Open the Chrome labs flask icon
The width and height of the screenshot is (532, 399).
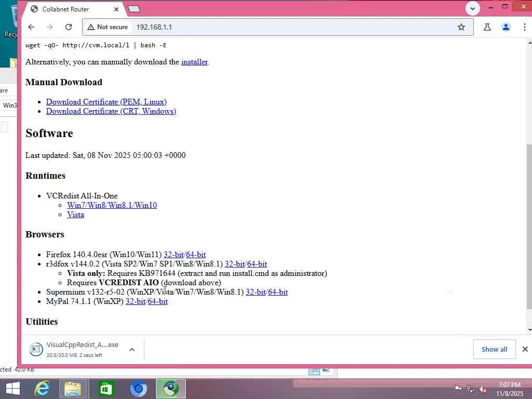487,27
